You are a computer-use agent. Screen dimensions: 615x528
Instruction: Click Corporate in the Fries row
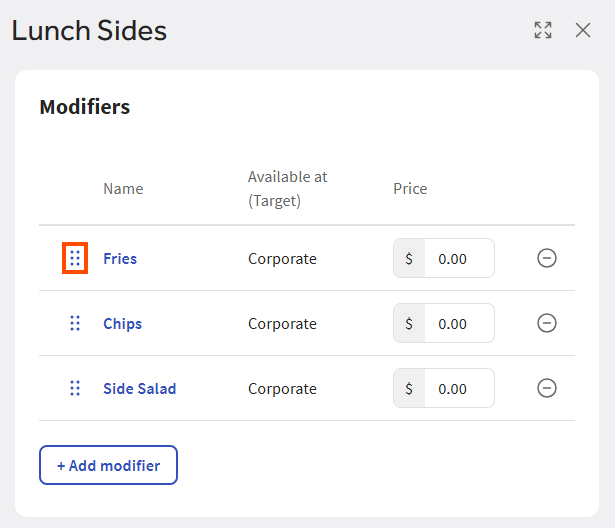tap(282, 258)
